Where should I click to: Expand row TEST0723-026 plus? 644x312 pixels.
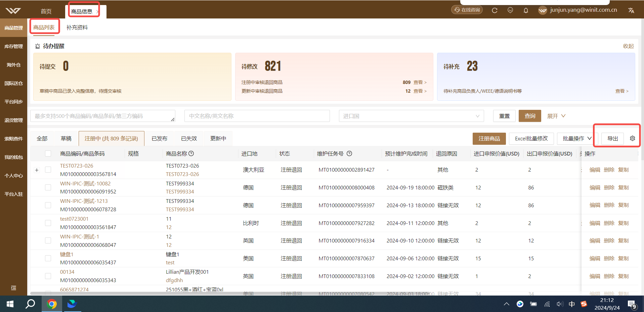pyautogui.click(x=37, y=170)
